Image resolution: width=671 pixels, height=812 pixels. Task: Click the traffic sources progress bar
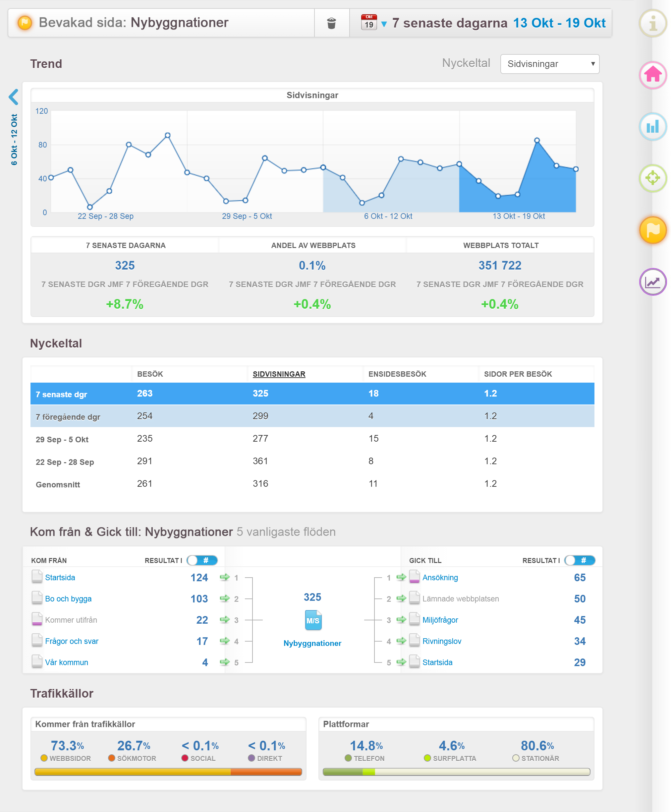point(168,772)
